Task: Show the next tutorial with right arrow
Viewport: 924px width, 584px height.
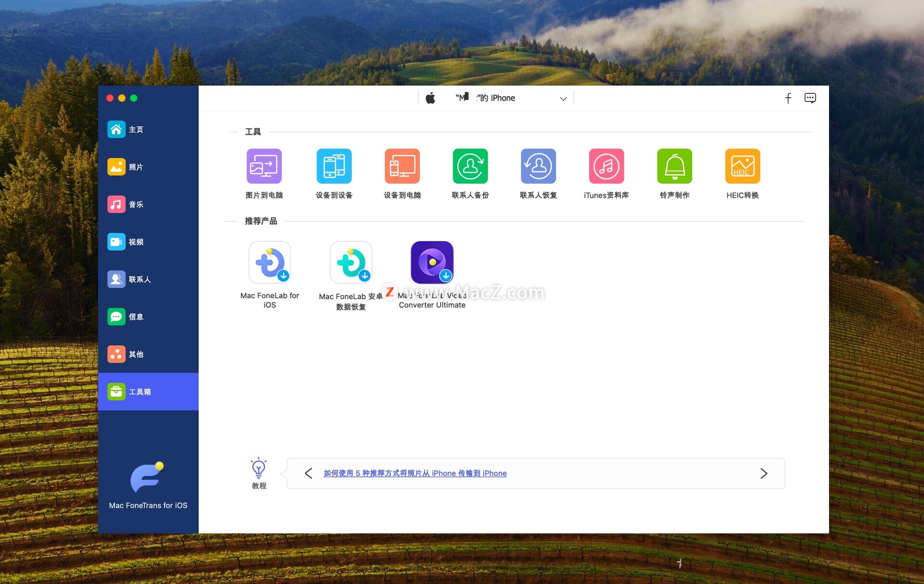Action: [764, 473]
